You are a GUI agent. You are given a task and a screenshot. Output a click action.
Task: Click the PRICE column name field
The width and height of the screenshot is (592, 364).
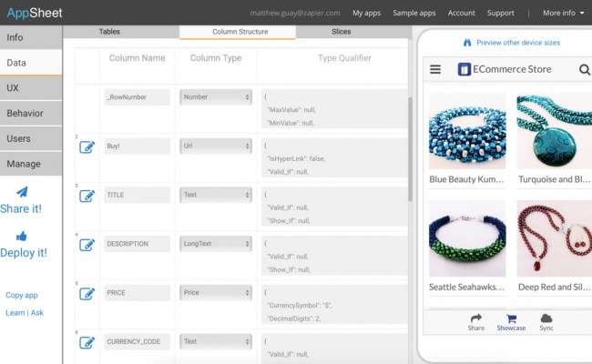pyautogui.click(x=137, y=293)
